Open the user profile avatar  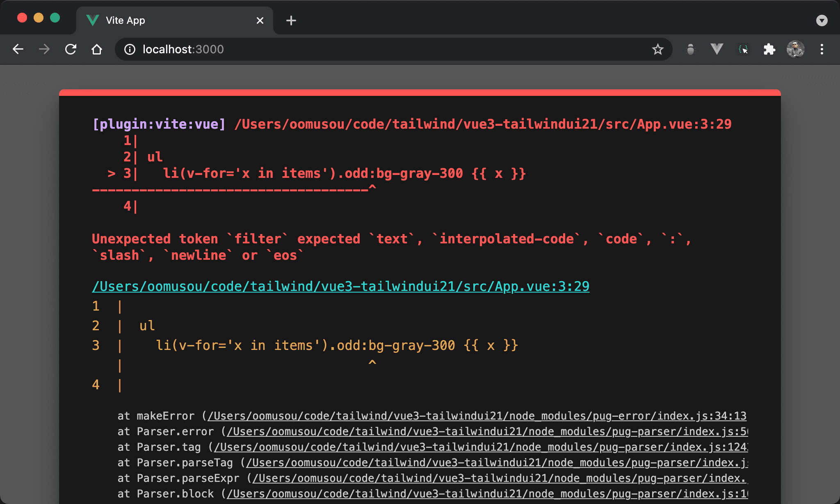tap(796, 49)
